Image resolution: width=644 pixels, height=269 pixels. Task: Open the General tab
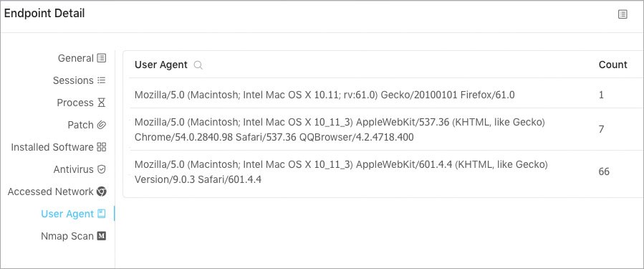click(82, 58)
